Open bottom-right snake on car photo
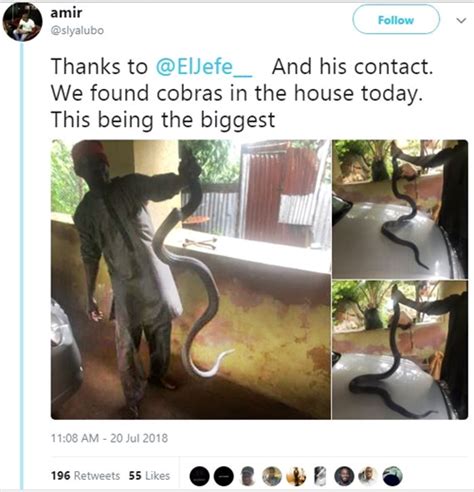Screen dimensions: 474x492 (x=400, y=350)
